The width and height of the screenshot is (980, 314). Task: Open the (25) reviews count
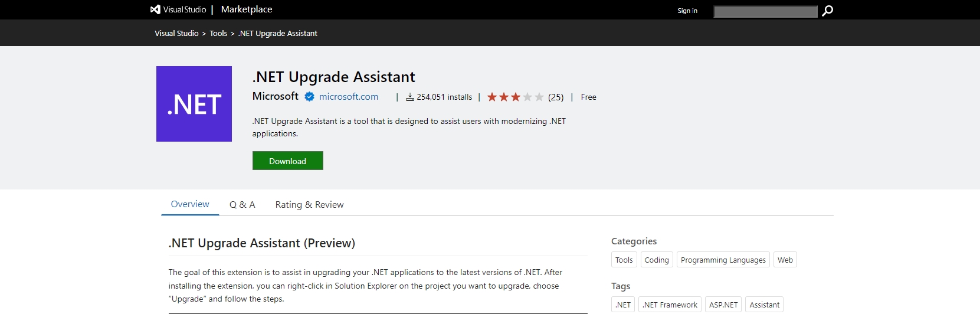point(556,97)
